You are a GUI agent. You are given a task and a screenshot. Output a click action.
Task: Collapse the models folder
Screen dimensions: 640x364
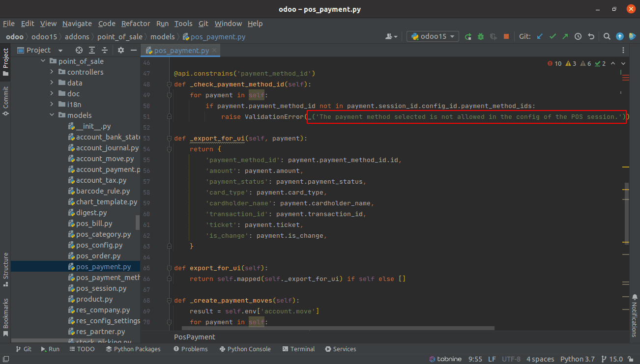pos(52,115)
